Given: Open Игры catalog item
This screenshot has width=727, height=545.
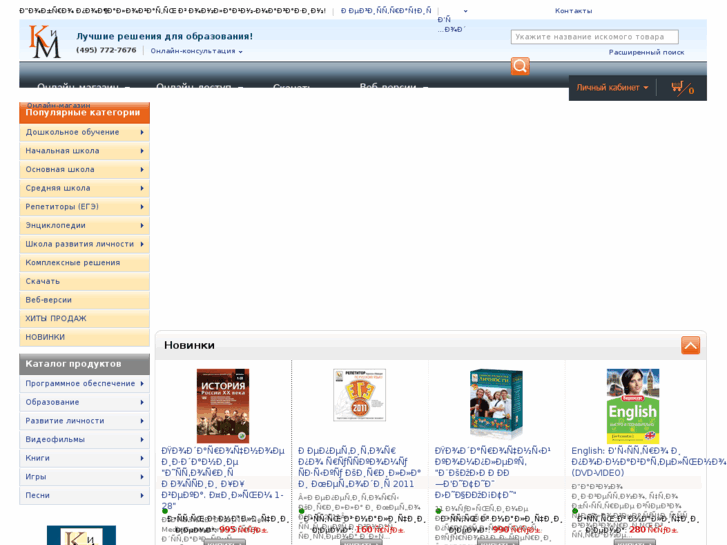Looking at the screenshot, I should coord(84,476).
